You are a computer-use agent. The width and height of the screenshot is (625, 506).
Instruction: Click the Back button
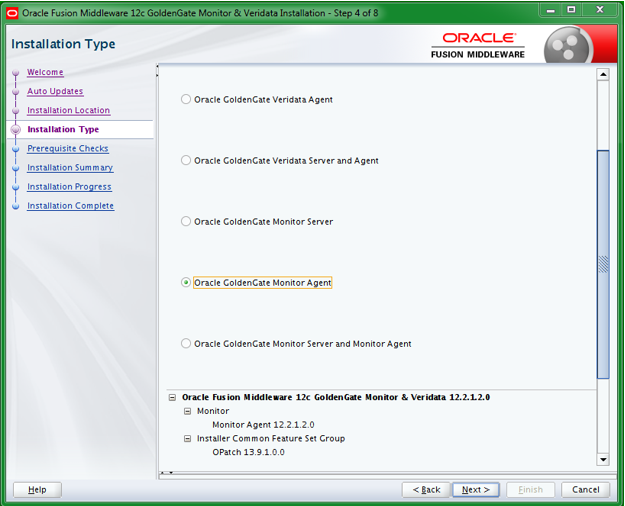(426, 490)
